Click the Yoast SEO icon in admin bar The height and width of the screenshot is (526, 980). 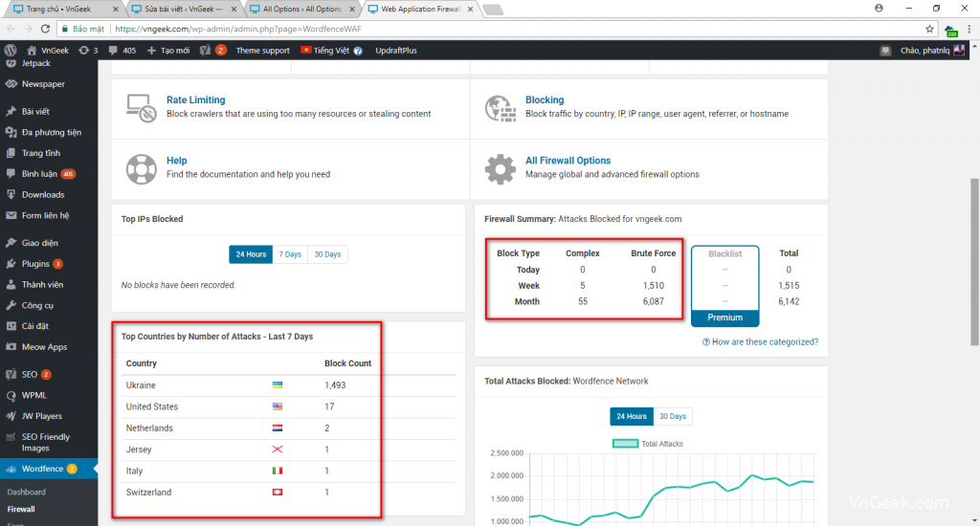coord(205,51)
